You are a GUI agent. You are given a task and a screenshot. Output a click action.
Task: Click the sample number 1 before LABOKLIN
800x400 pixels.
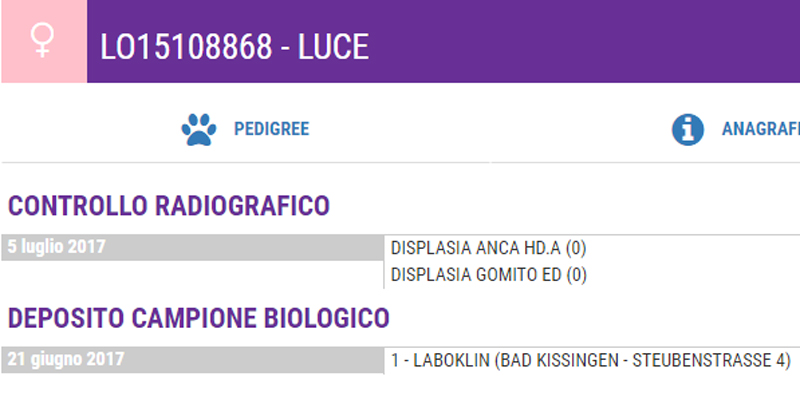tap(395, 360)
